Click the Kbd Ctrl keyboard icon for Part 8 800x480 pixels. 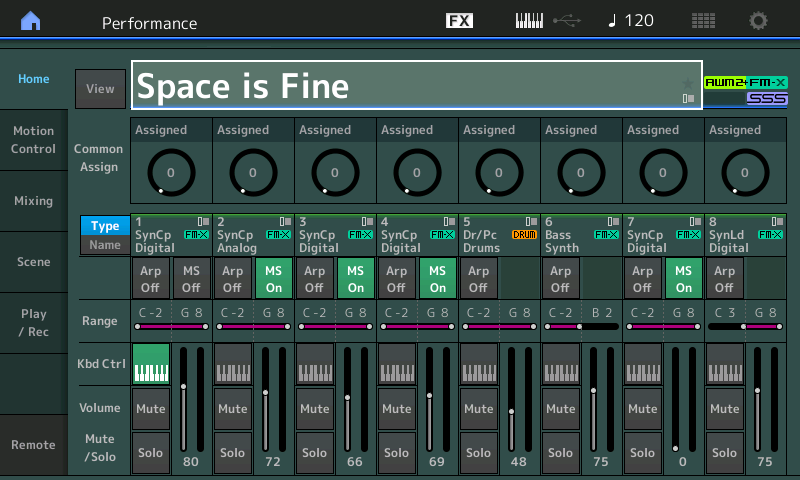tap(724, 364)
